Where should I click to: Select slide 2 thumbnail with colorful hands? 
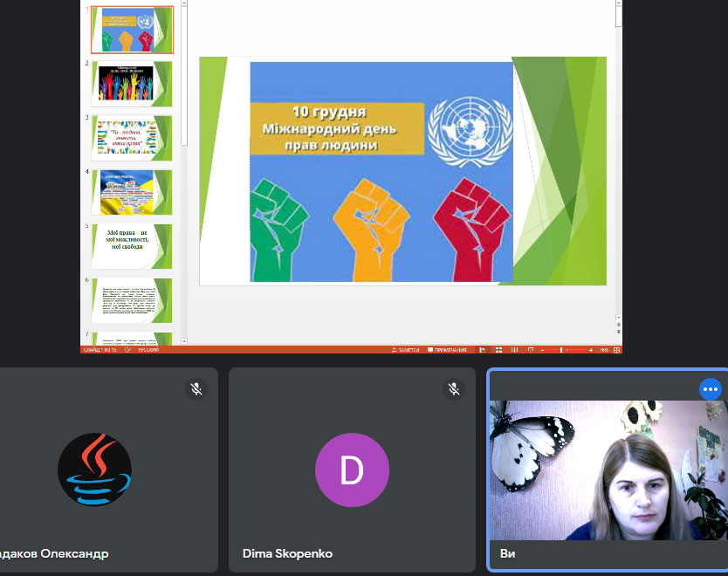132,84
